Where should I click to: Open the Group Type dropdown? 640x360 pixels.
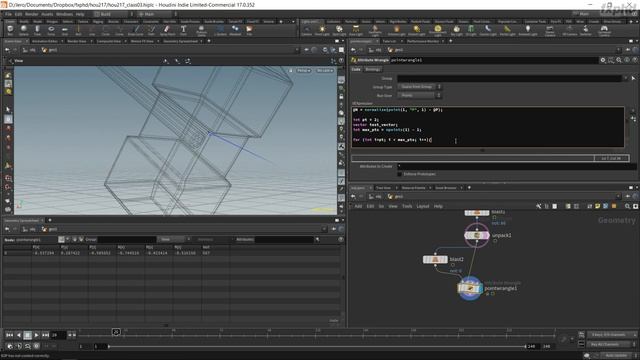[x=419, y=87]
